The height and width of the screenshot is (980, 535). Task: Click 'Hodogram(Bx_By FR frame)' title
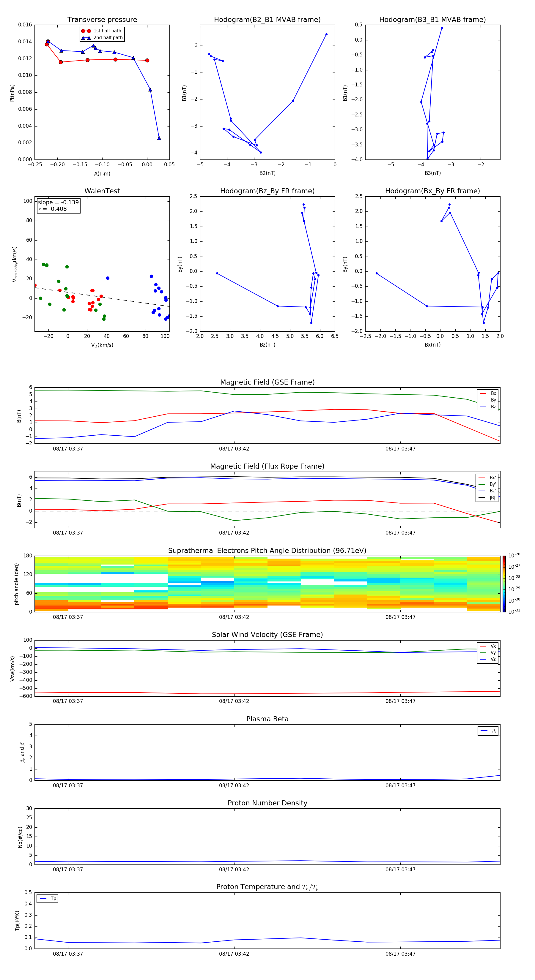tap(432, 191)
